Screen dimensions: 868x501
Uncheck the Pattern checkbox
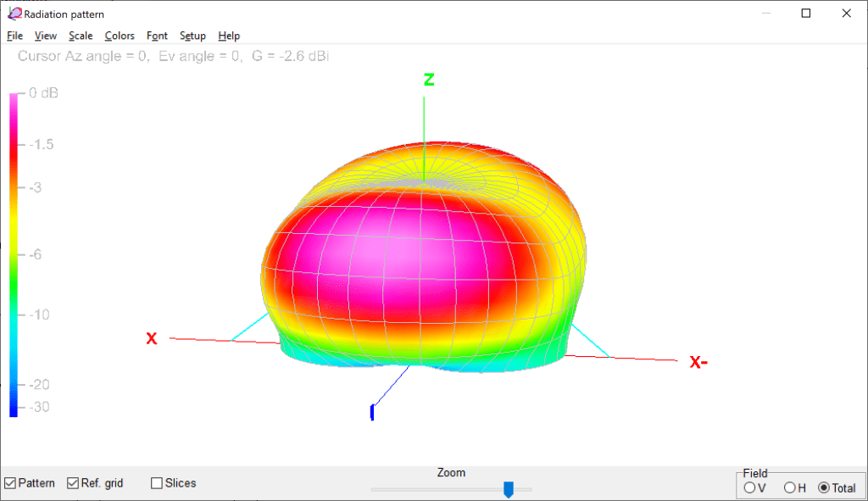tap(10, 483)
